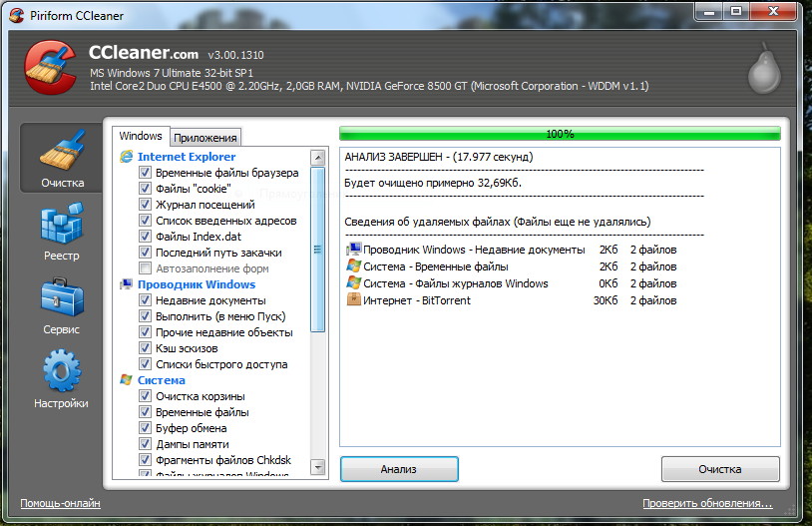Image resolution: width=812 pixels, height=526 pixels.
Task: Click the 100% analysis progress bar
Action: coord(560,134)
